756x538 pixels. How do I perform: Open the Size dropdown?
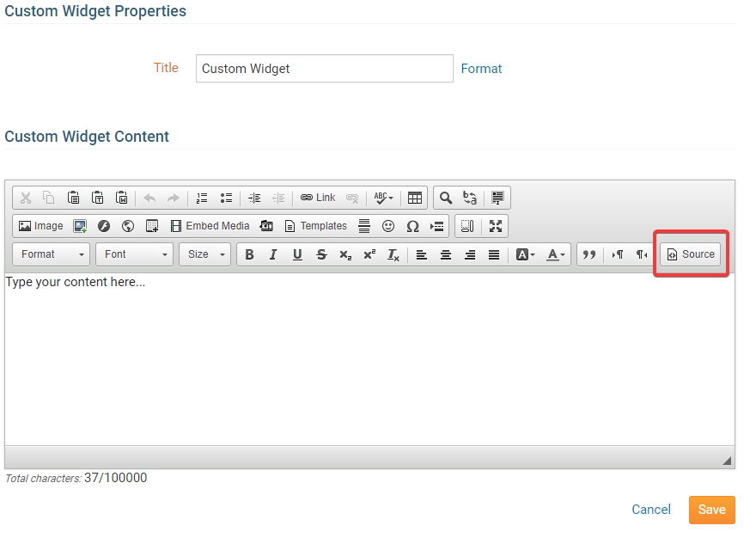click(205, 254)
